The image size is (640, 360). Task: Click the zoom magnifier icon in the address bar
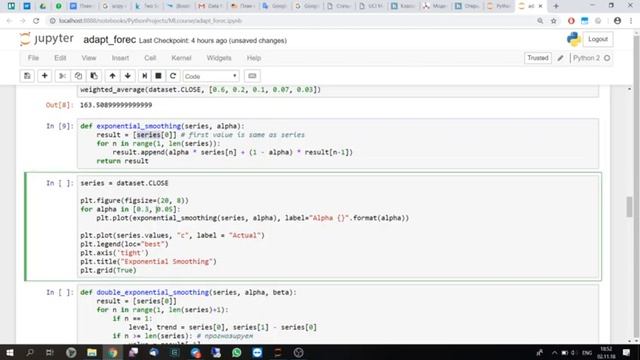[540, 21]
